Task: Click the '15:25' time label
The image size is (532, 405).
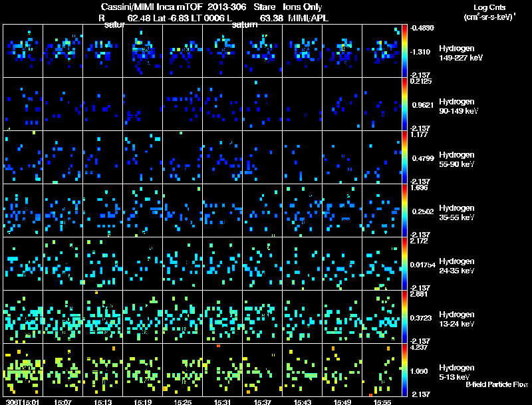Action: [x=182, y=402]
